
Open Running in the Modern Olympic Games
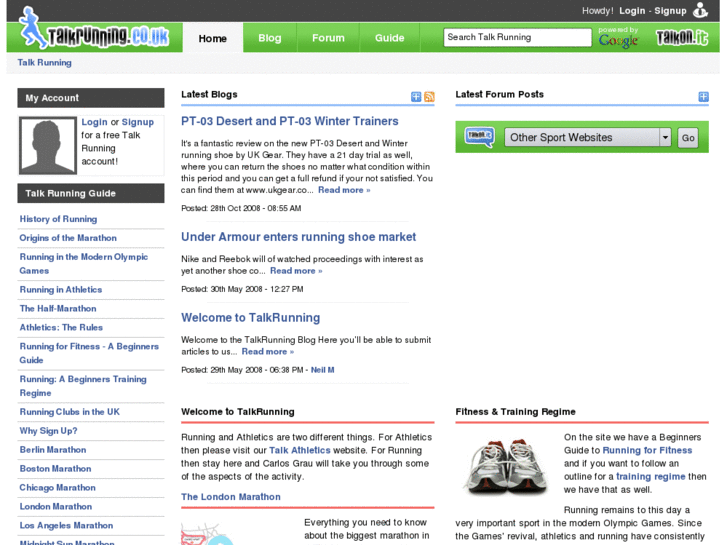pyautogui.click(x=83, y=263)
